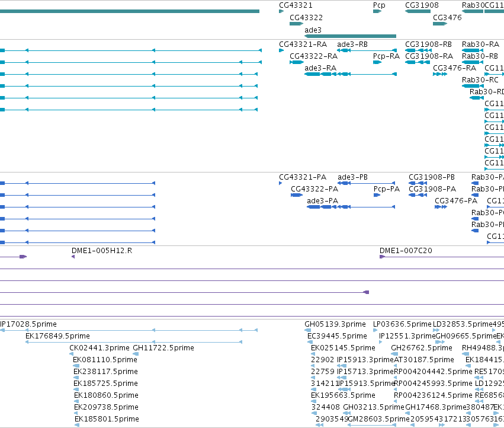Open the Rab30-RA transcript label

480,44
